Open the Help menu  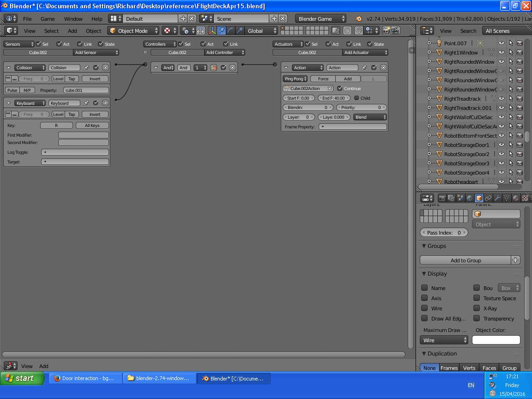[x=97, y=18]
